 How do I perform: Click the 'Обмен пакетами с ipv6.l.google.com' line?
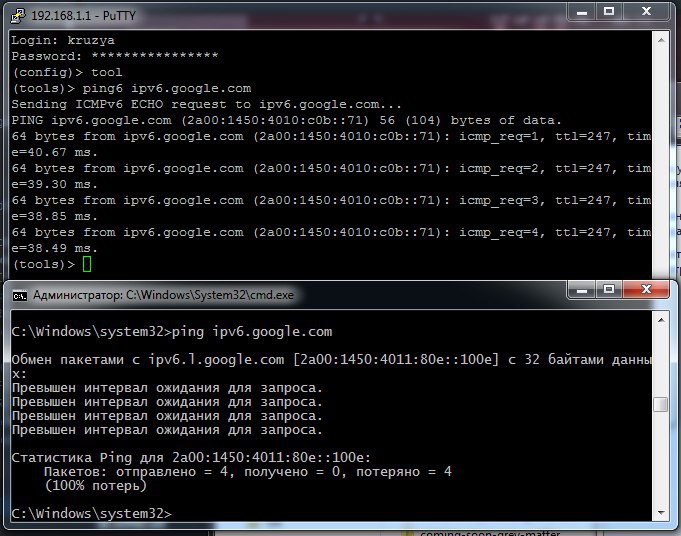(x=332, y=360)
